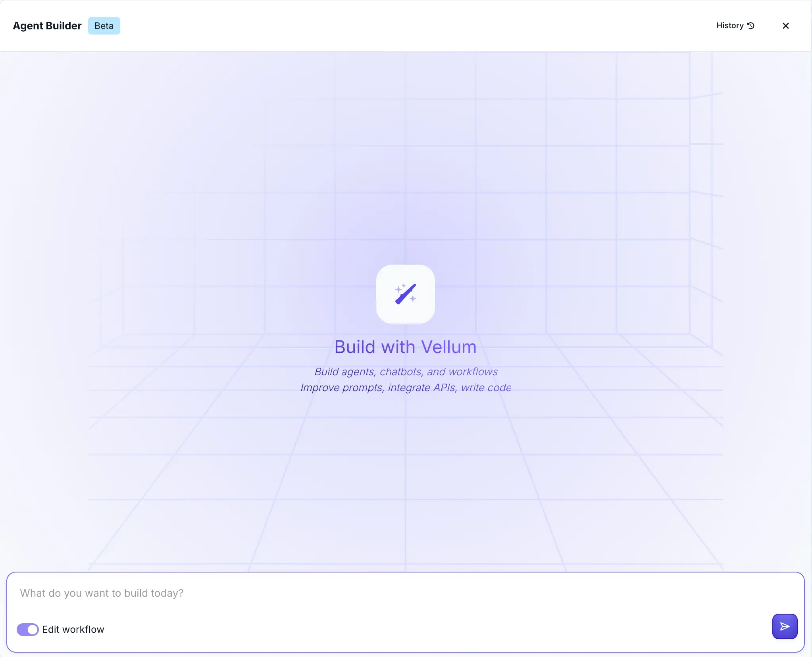The image size is (812, 657).
Task: Toggle the Edit workflow switch
Action: coord(27,629)
